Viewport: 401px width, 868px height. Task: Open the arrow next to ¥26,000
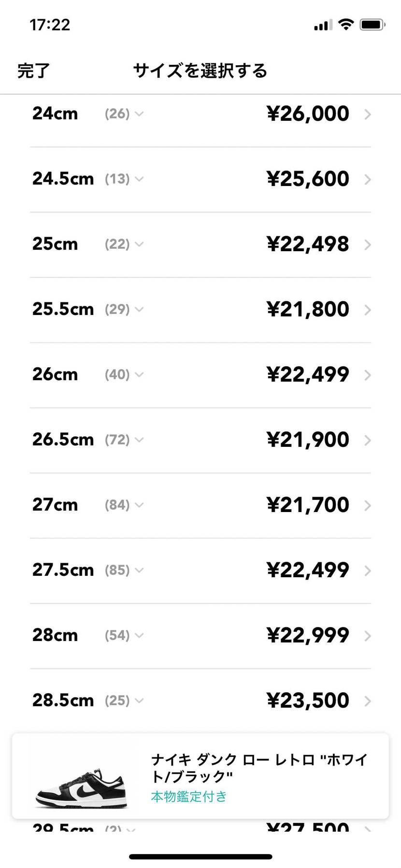point(368,114)
